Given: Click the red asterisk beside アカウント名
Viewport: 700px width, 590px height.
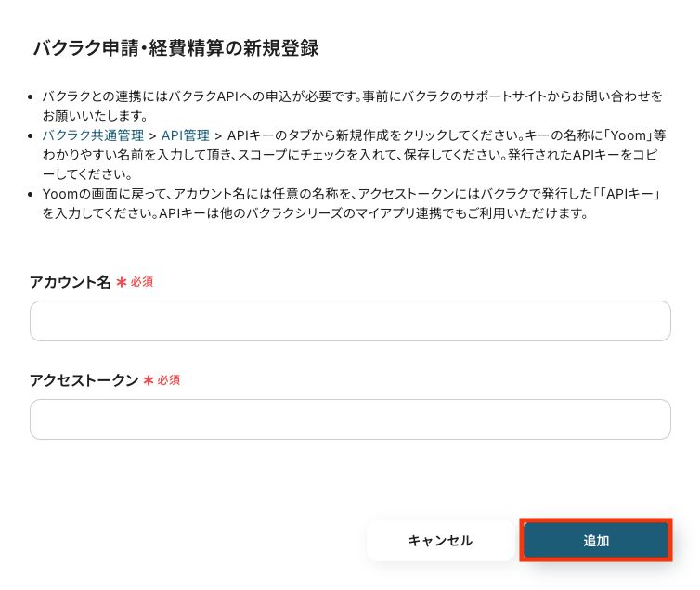Looking at the screenshot, I should tap(122, 282).
